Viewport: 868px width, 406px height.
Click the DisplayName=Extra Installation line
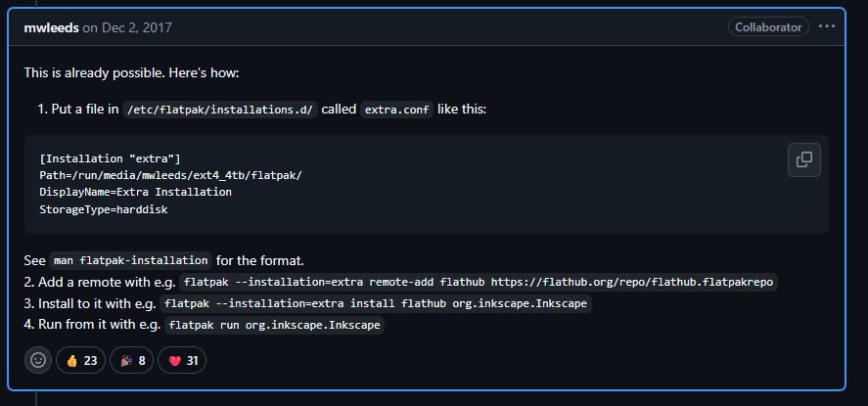coord(135,192)
